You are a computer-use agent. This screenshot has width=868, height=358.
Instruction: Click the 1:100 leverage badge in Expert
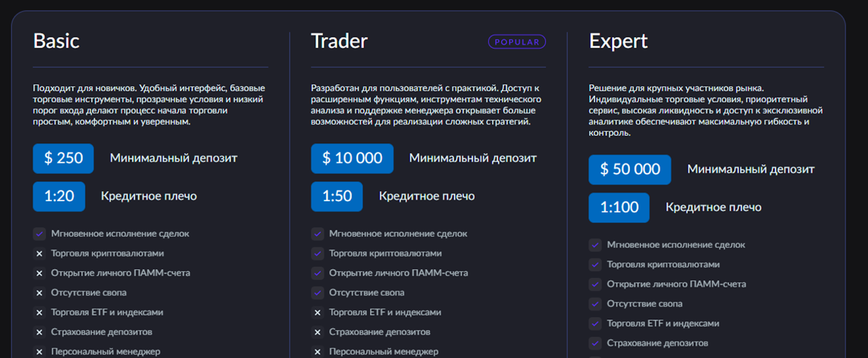(618, 208)
